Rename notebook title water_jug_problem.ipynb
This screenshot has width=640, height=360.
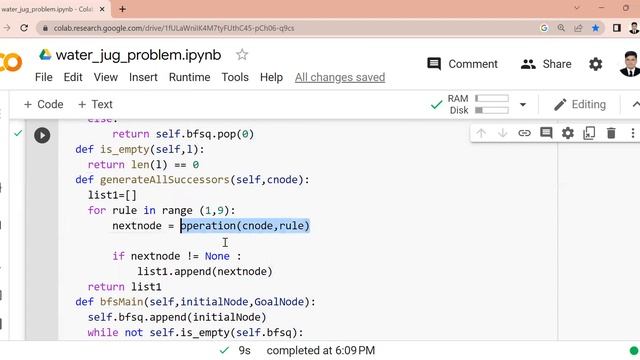point(138,55)
